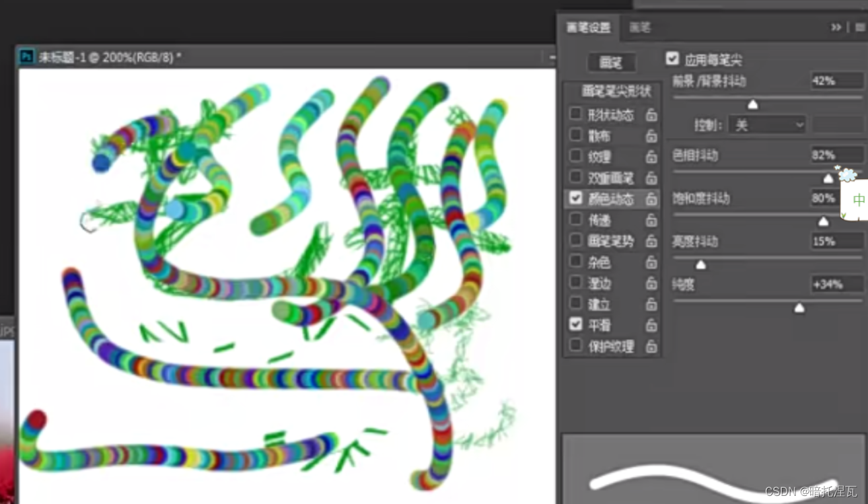Viewport: 868px width, 504px height.
Task: Switch to the 画笔设置 tab
Action: coord(588,28)
